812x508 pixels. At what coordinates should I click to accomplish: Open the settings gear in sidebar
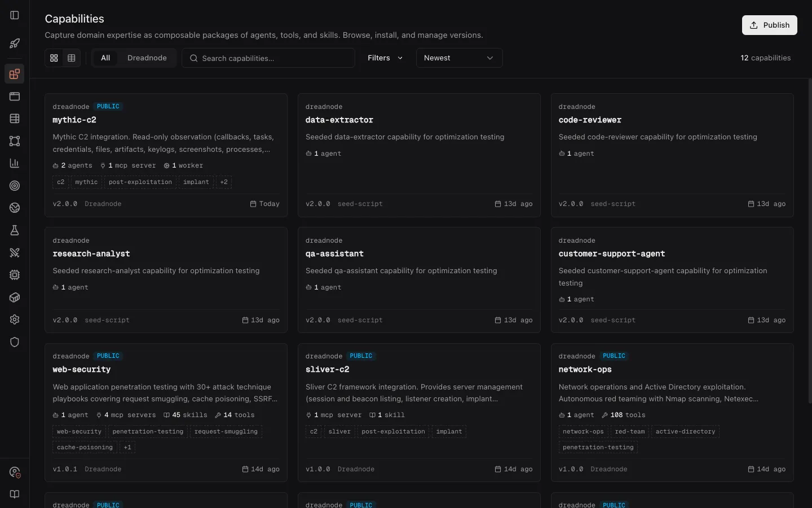[x=15, y=320]
